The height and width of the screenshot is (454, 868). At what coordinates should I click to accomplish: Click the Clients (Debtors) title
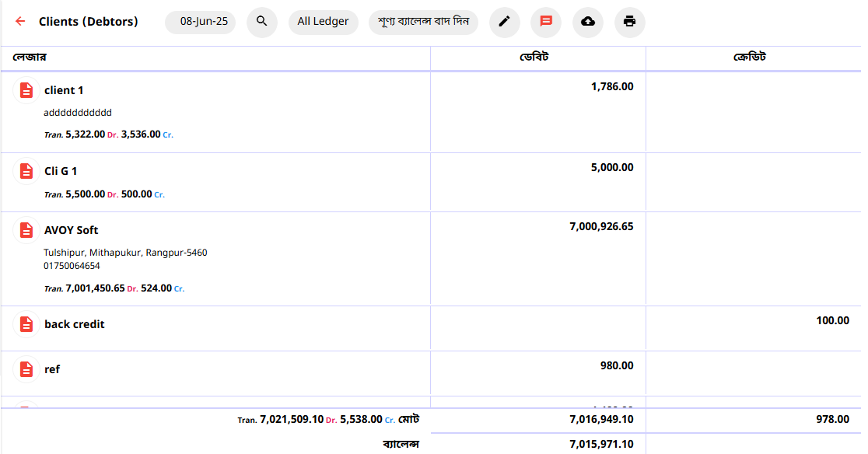click(x=89, y=22)
